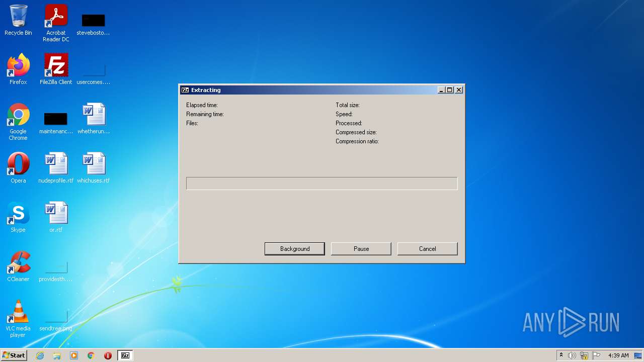Click the extraction progress bar
The image size is (644, 362).
pyautogui.click(x=322, y=184)
